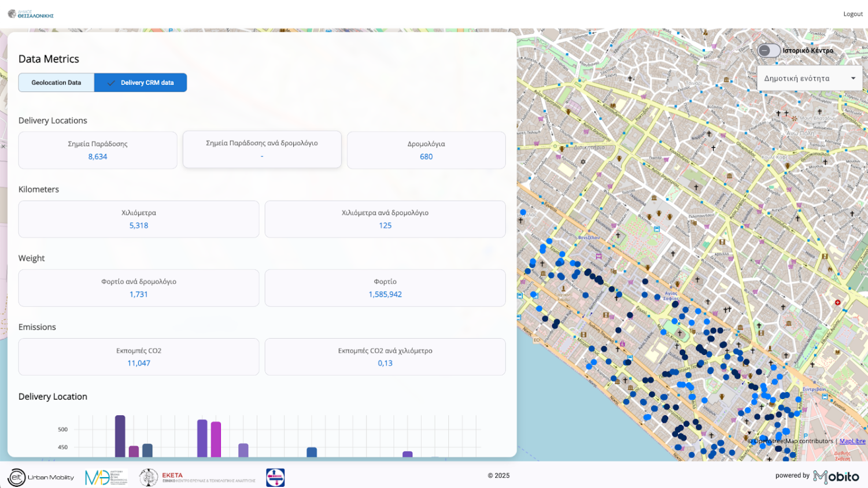Click the Εκπομπές CO2 card showing 11,047

click(139, 357)
